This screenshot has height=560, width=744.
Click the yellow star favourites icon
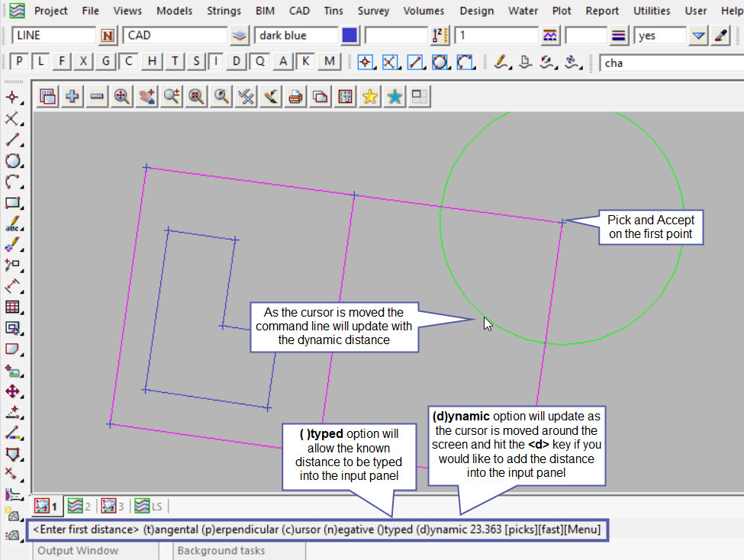[x=370, y=96]
